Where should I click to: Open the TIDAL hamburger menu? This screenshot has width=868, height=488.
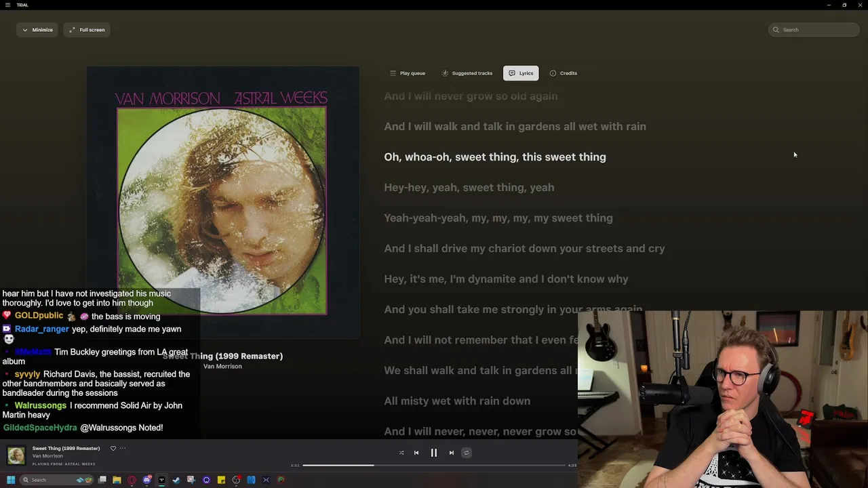point(7,5)
